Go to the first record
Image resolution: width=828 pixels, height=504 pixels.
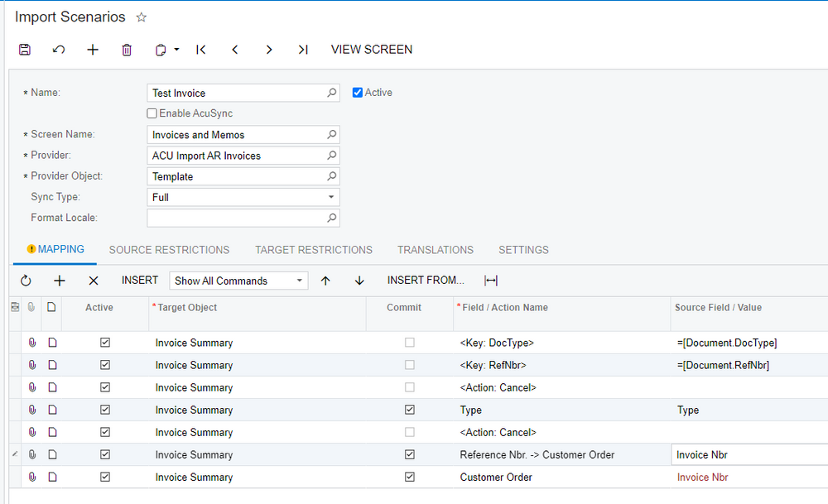pos(200,50)
